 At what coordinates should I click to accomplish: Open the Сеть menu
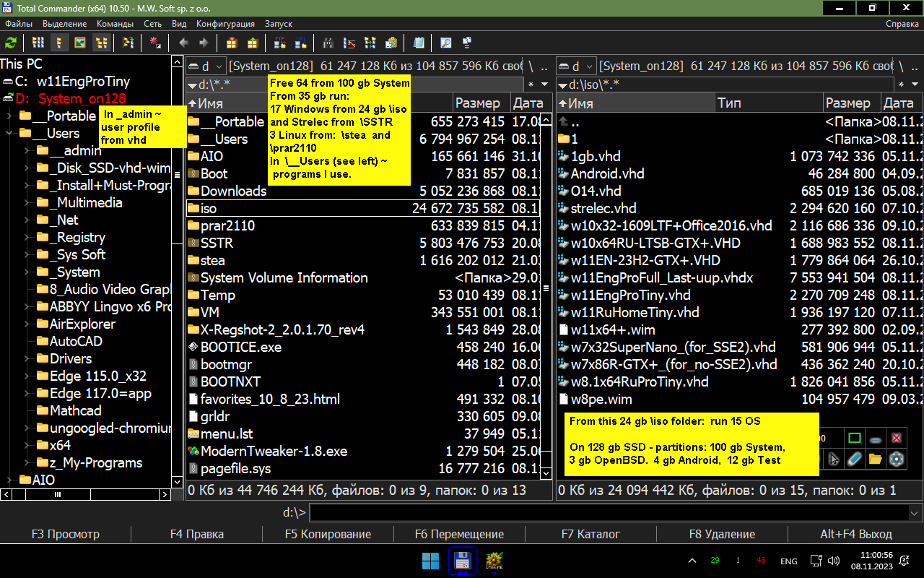click(x=153, y=24)
